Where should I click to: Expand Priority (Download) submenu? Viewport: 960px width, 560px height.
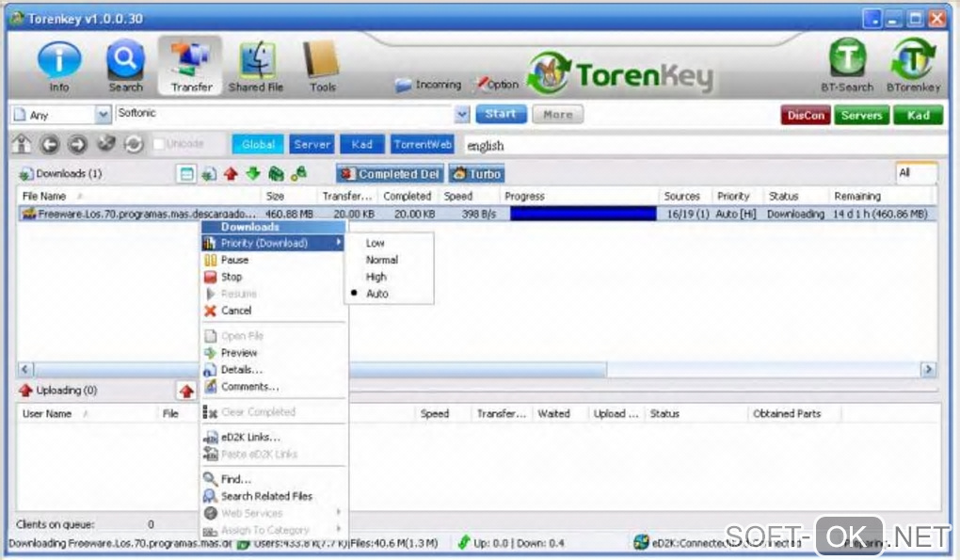273,243
